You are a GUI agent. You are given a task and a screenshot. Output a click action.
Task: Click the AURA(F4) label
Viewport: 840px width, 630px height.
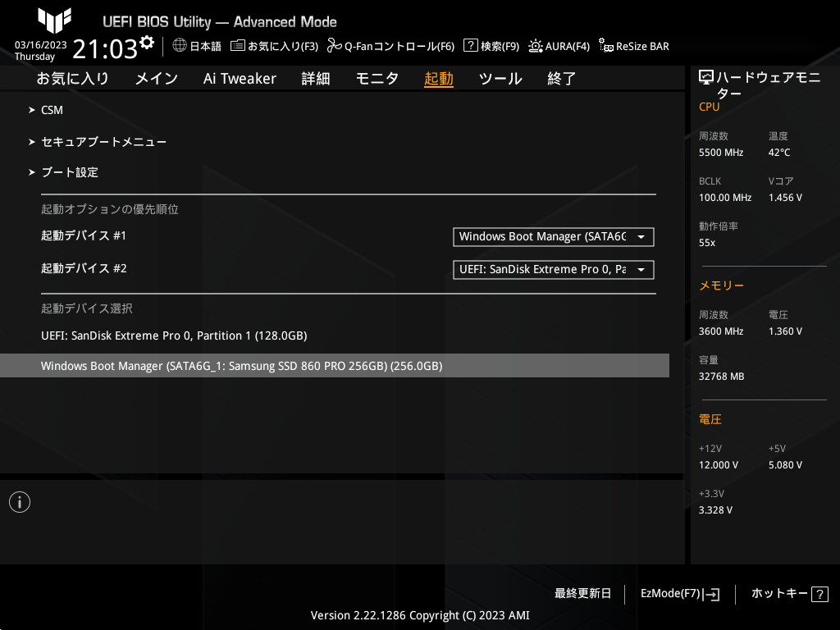568,46
